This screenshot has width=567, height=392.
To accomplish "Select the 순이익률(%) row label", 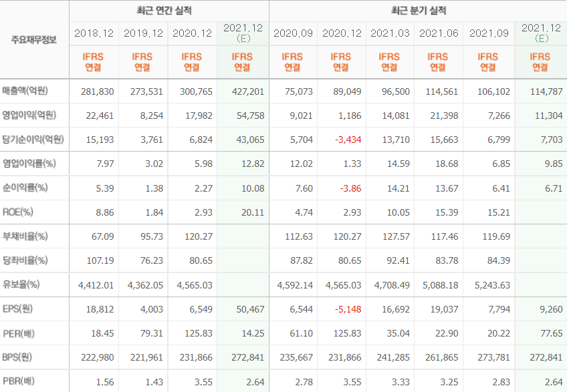I will click(x=25, y=188).
